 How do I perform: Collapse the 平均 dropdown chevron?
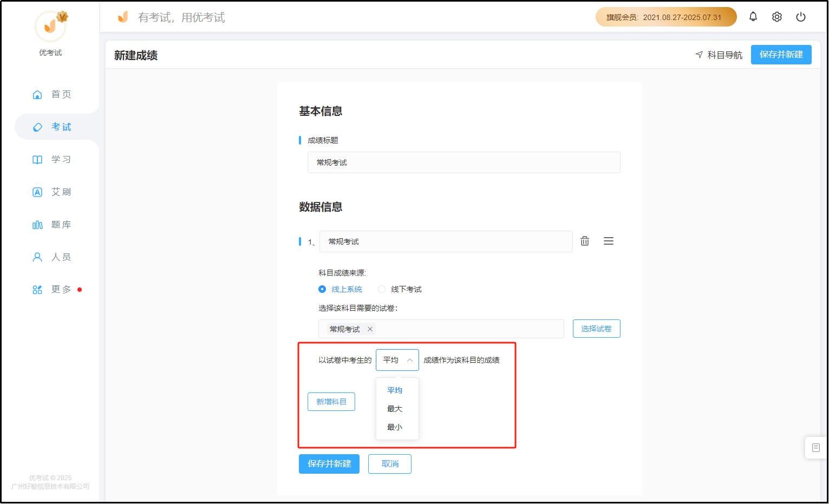pos(411,359)
